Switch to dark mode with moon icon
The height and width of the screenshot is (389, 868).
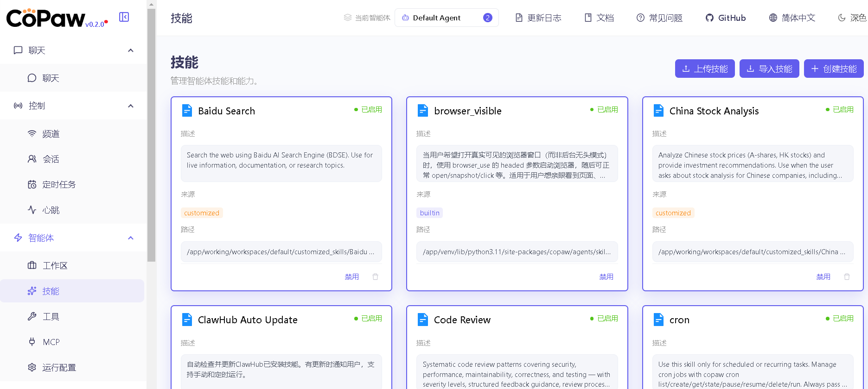pyautogui.click(x=842, y=18)
